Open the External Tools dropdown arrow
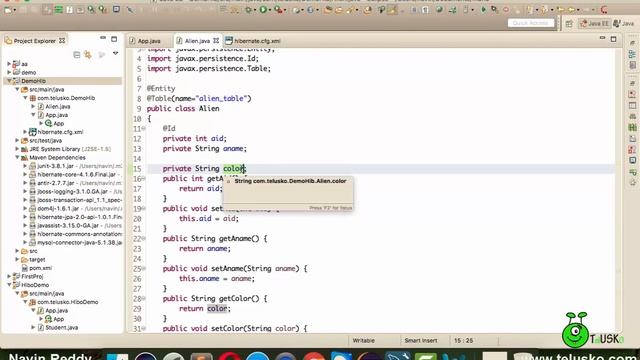 tap(285, 10)
